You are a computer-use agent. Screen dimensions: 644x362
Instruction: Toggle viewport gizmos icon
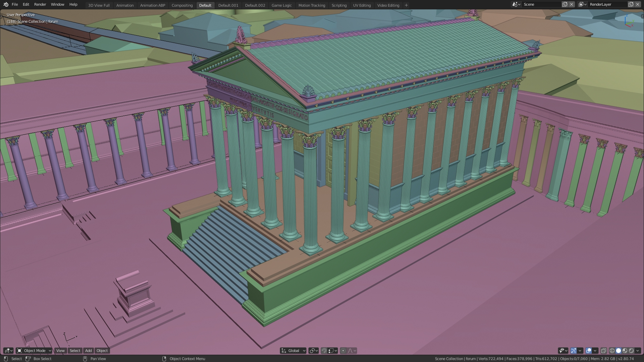point(574,351)
